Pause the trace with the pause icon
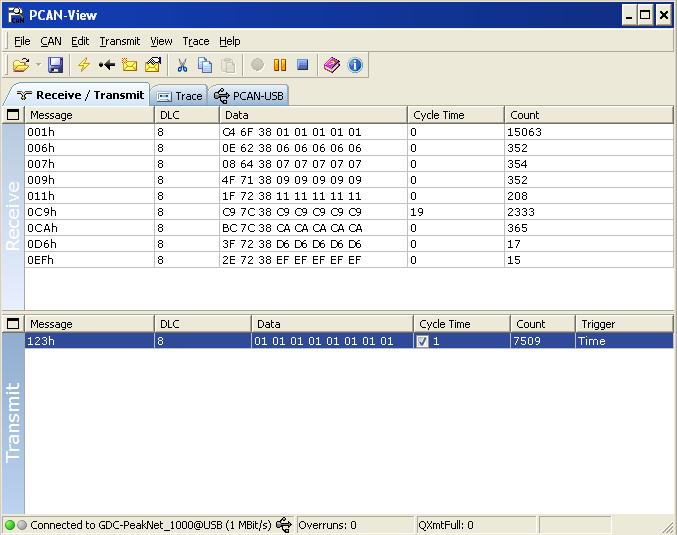The width and height of the screenshot is (677, 535). [280, 65]
